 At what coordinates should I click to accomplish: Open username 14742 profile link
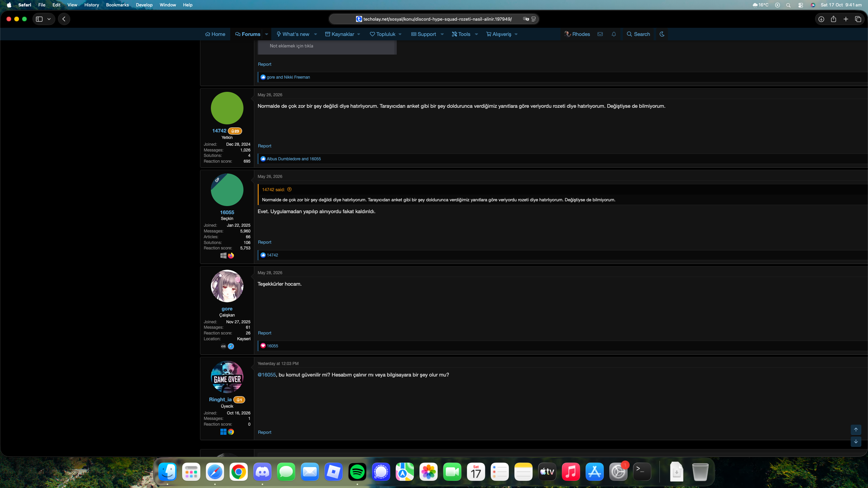tap(219, 131)
